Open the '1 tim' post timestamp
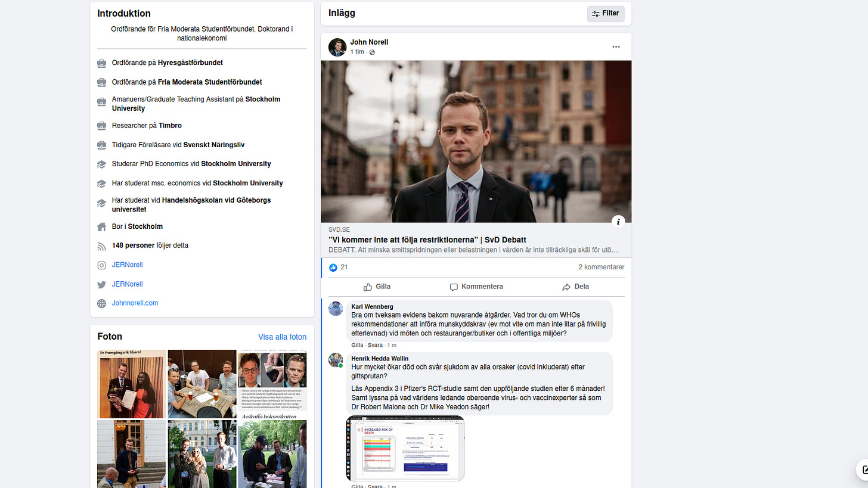Screen dimensions: 868x488 point(357,52)
